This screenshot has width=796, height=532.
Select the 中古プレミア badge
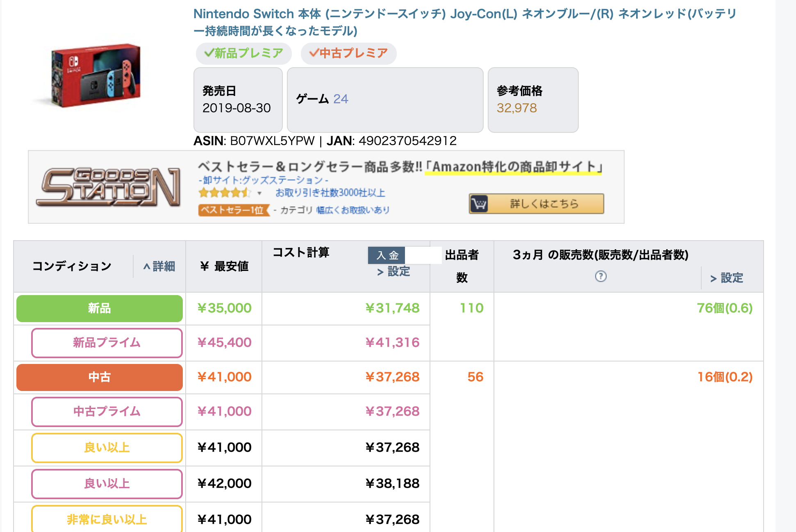[348, 53]
